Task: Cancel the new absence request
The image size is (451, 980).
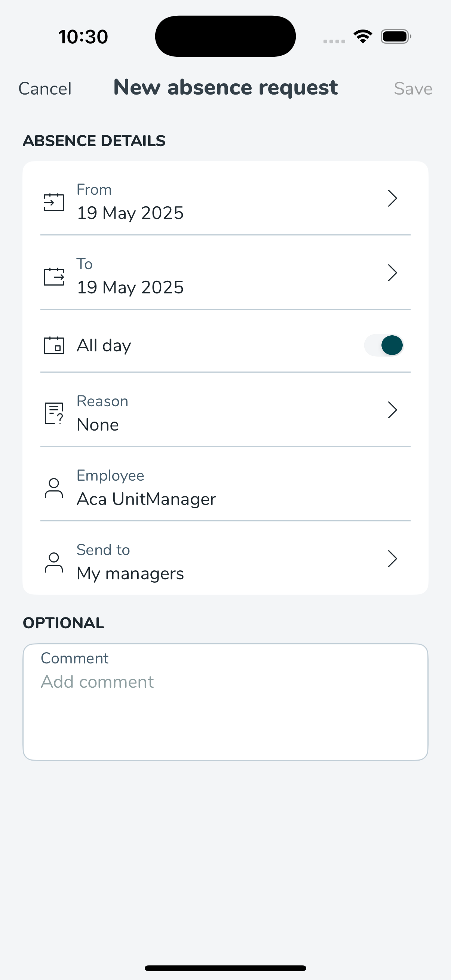Action: click(45, 89)
